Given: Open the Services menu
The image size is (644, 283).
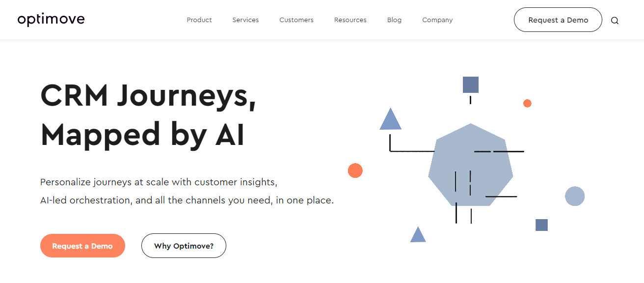Looking at the screenshot, I should pos(245,20).
